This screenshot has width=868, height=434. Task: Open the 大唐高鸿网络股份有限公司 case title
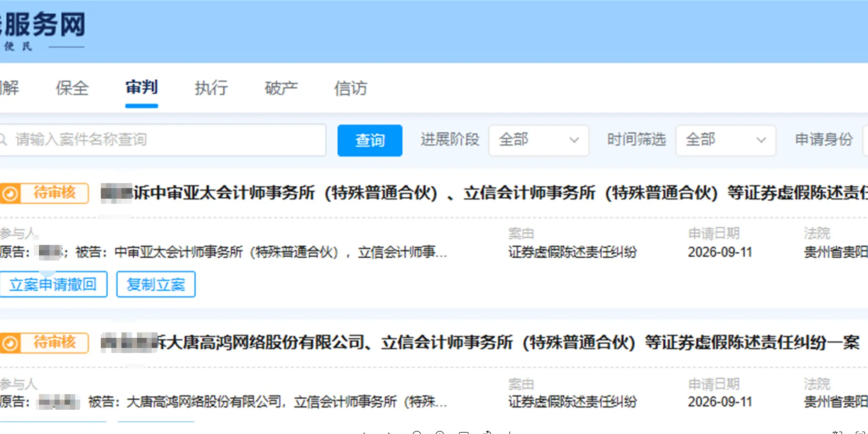click(x=480, y=342)
